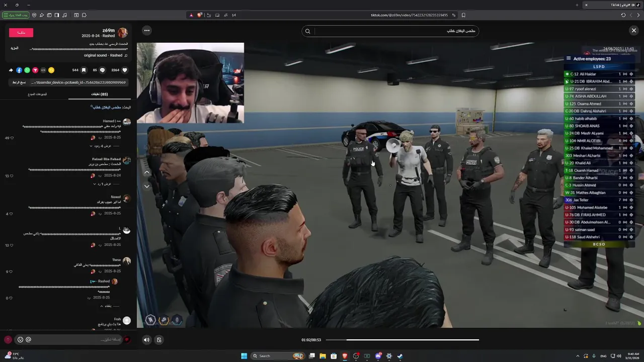Click the embed code share icon
This screenshot has height=362, width=644.
(x=43, y=70)
